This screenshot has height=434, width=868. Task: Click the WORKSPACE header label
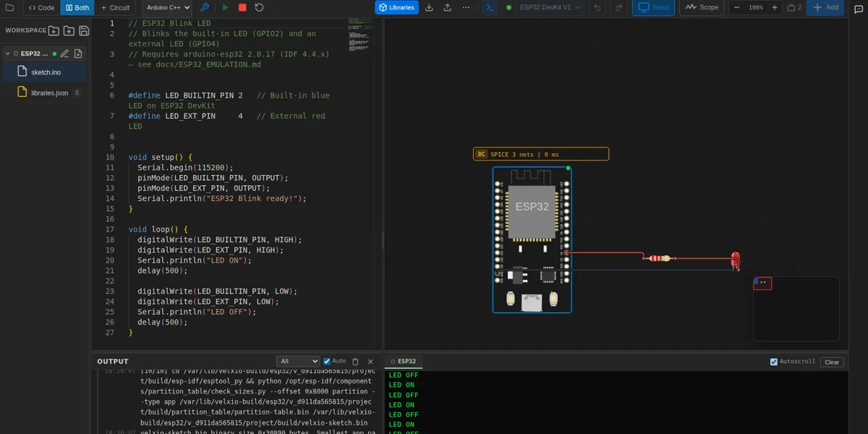(25, 30)
